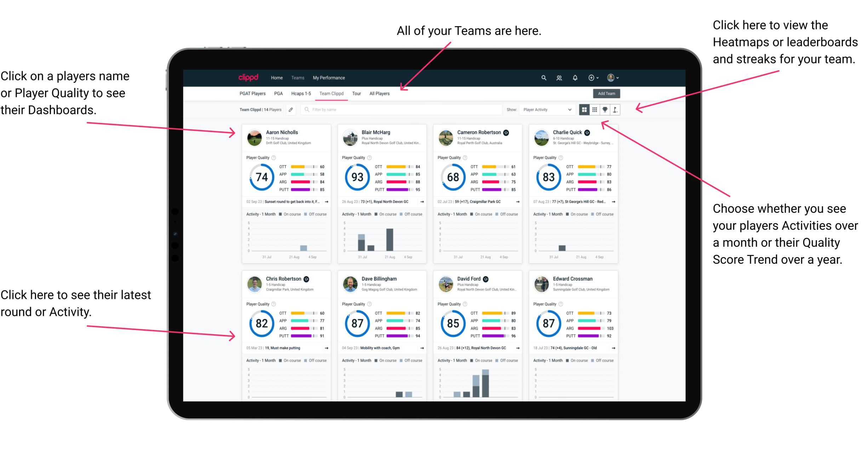The image size is (868, 467).
Task: Click the notifications bell icon
Action: coord(576,78)
